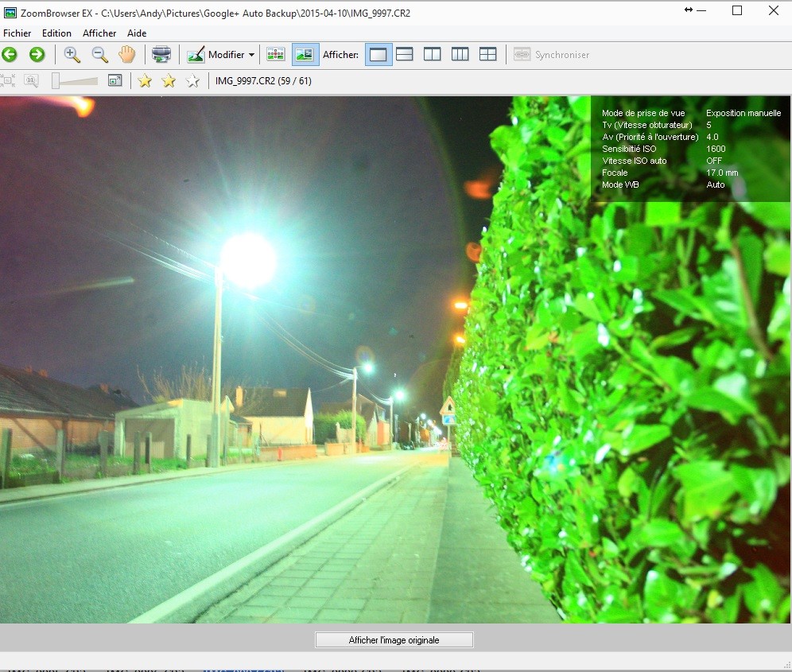The height and width of the screenshot is (672, 792).
Task: Set rating to three stars
Action: click(192, 81)
